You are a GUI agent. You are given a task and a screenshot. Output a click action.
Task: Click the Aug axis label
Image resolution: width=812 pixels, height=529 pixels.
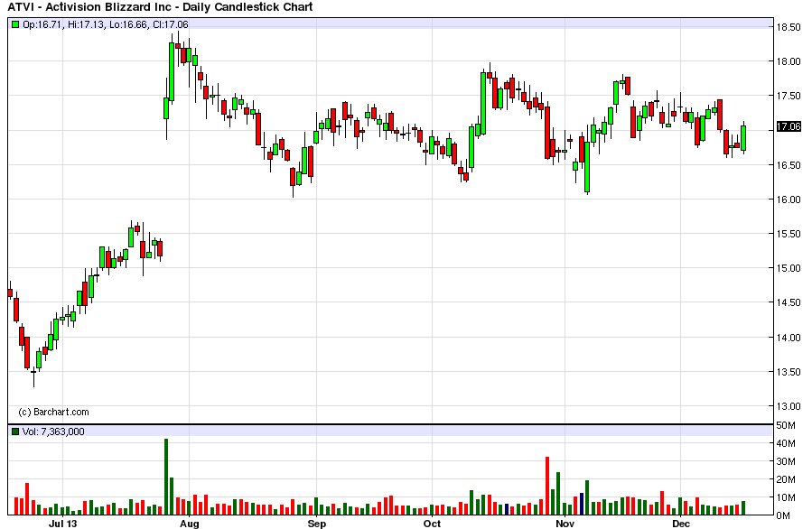pyautogui.click(x=189, y=524)
